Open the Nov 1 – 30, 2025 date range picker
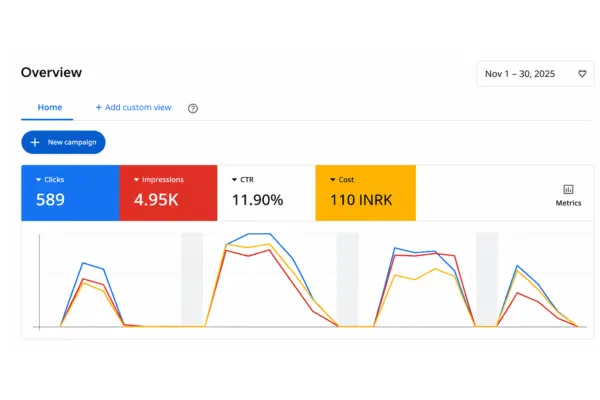600x400 pixels. pyautogui.click(x=535, y=74)
